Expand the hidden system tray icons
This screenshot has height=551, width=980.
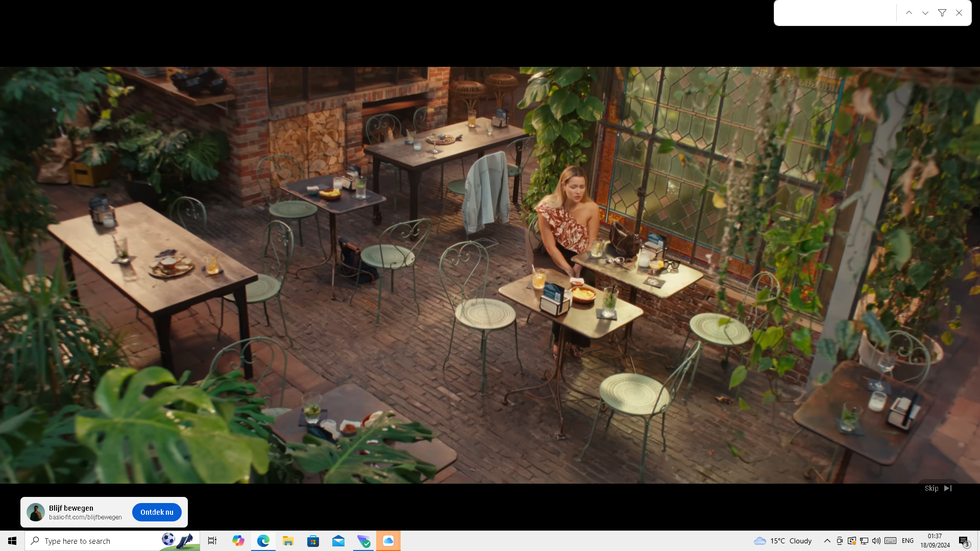827,541
